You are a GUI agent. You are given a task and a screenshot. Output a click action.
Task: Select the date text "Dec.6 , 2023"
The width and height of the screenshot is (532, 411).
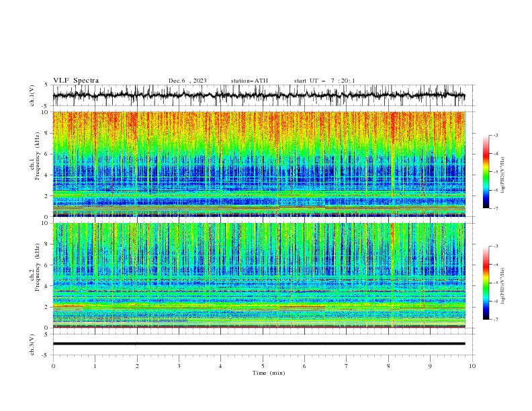pos(187,81)
